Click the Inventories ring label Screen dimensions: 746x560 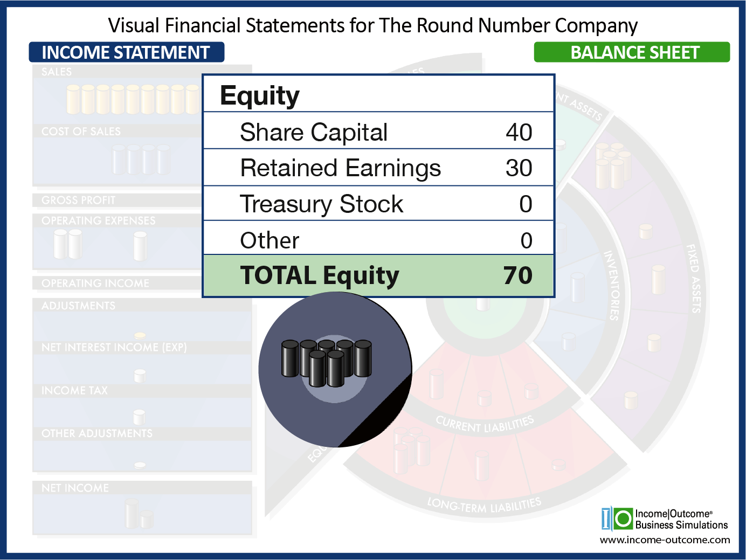click(x=611, y=285)
